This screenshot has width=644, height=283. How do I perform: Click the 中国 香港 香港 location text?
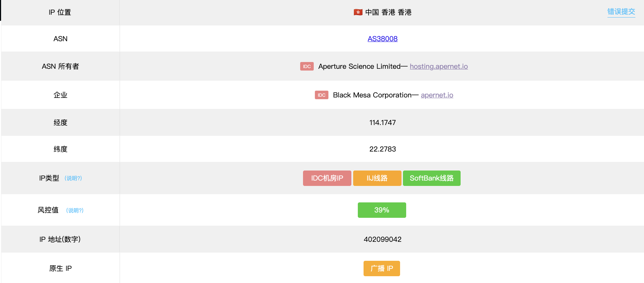point(388,13)
